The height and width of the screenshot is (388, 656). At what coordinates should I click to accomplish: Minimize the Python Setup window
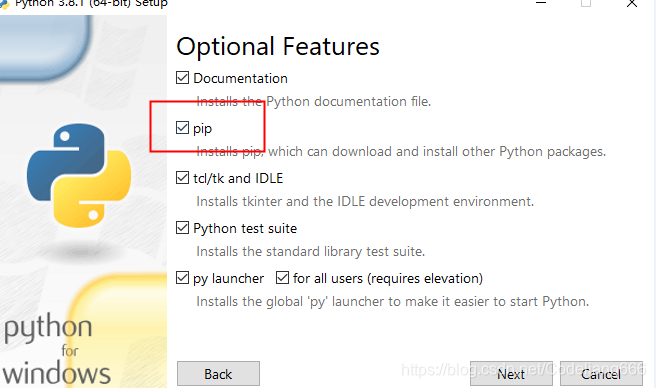pos(541,3)
